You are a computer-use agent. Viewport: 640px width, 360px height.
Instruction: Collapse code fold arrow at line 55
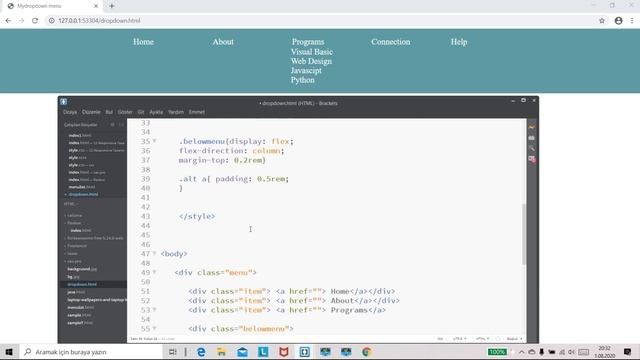click(x=154, y=328)
